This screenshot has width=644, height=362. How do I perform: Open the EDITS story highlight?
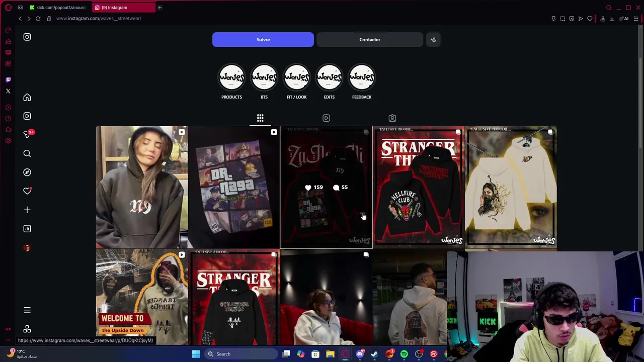coord(329,82)
